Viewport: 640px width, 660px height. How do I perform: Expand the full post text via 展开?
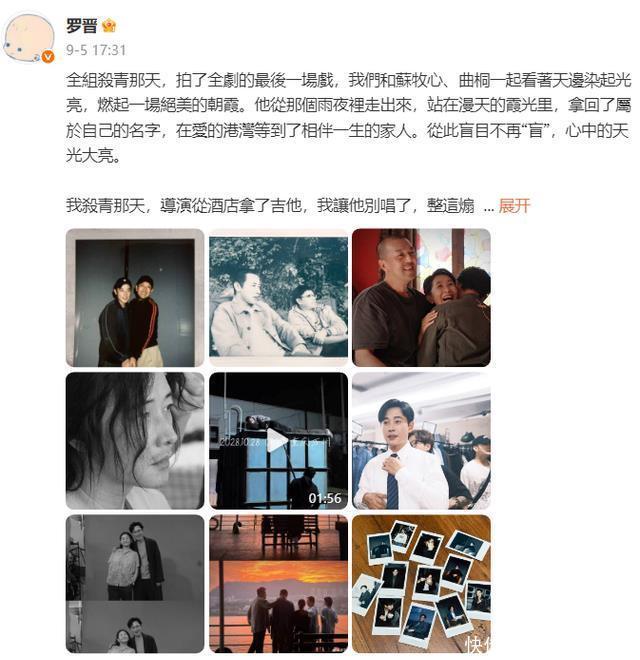coord(514,206)
